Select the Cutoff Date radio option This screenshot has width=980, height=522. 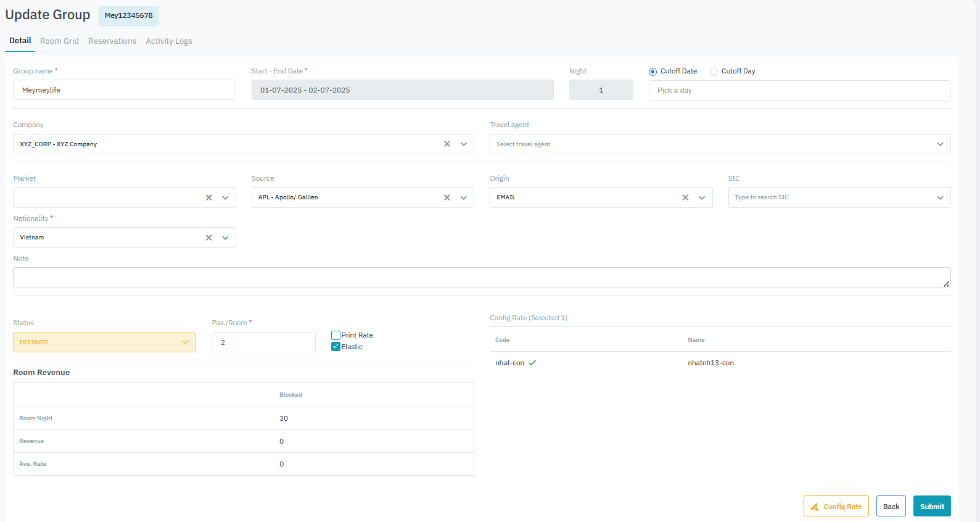point(653,72)
